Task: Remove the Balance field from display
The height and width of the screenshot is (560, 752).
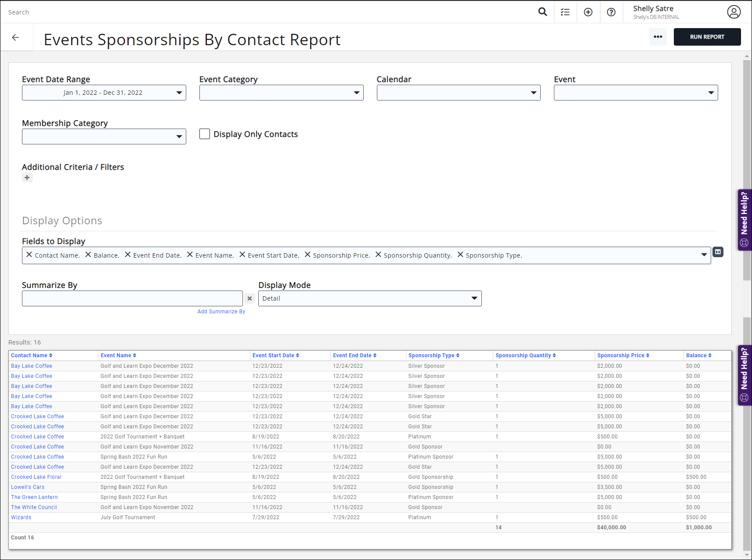Action: 88,255
